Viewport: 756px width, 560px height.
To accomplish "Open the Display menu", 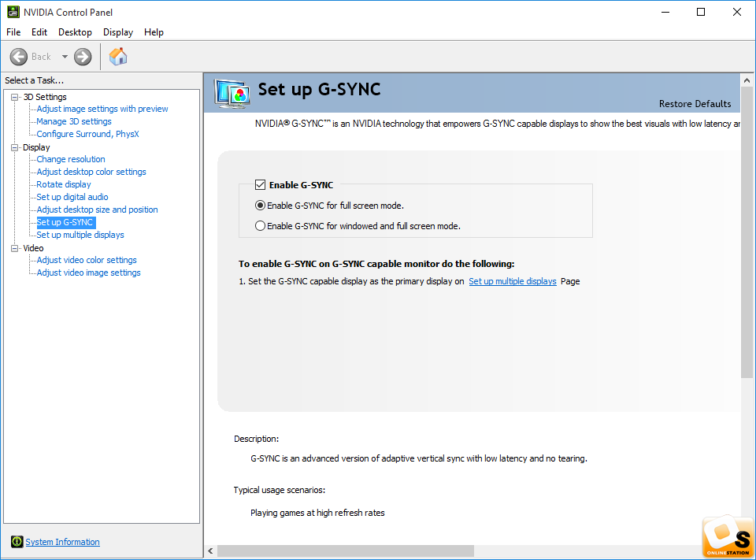I will (x=118, y=32).
